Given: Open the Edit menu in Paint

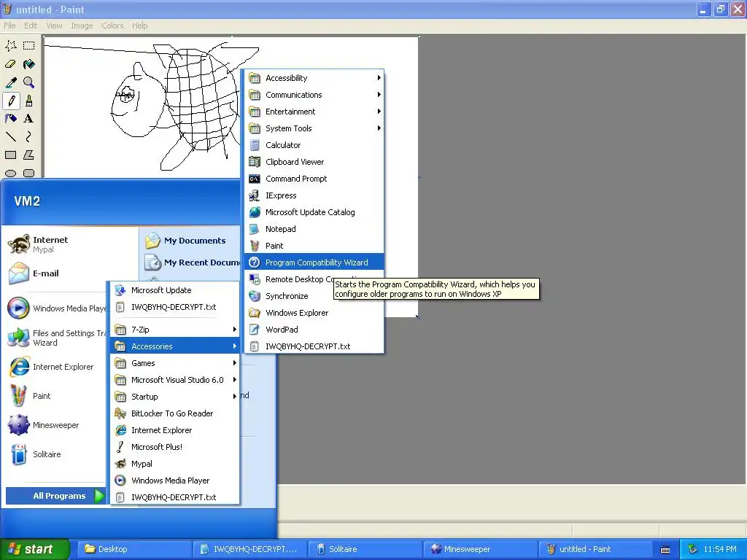Looking at the screenshot, I should (x=31, y=26).
